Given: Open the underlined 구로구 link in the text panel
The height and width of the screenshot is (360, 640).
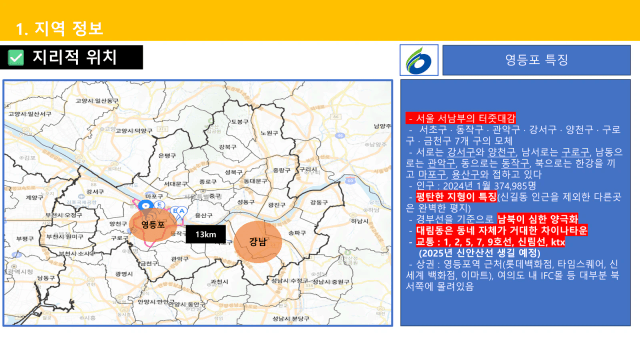Looking at the screenshot, I should [x=576, y=152].
